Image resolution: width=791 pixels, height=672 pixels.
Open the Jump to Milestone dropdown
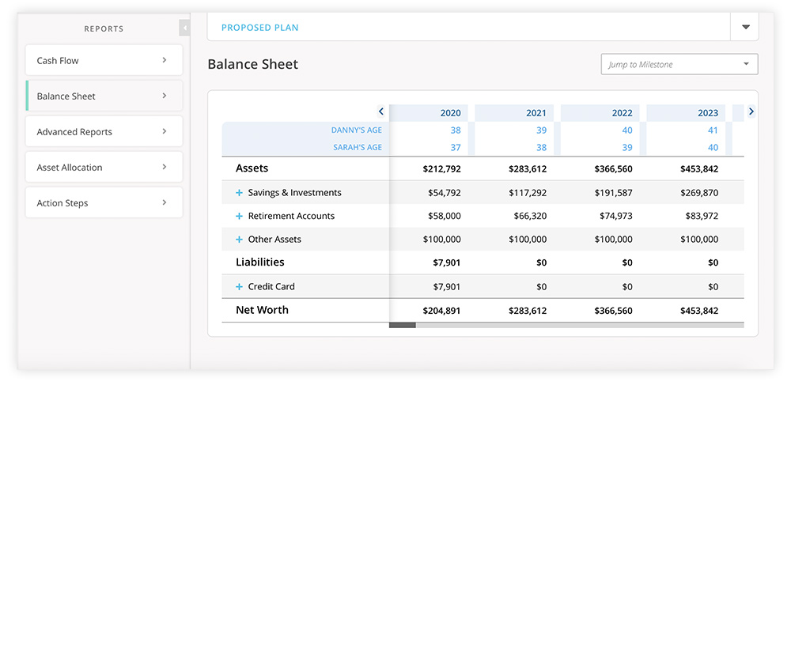point(679,64)
